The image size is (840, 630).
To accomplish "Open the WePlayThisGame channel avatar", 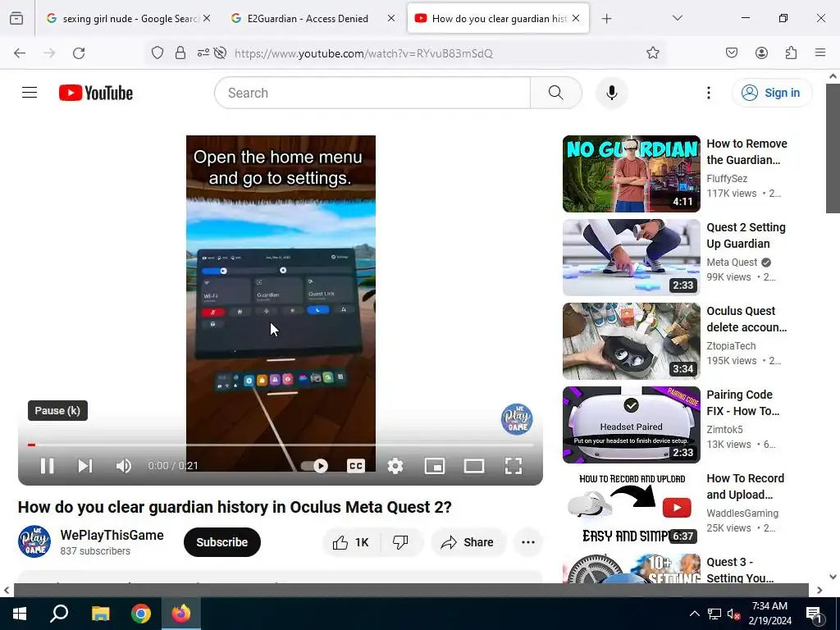I will [x=34, y=541].
